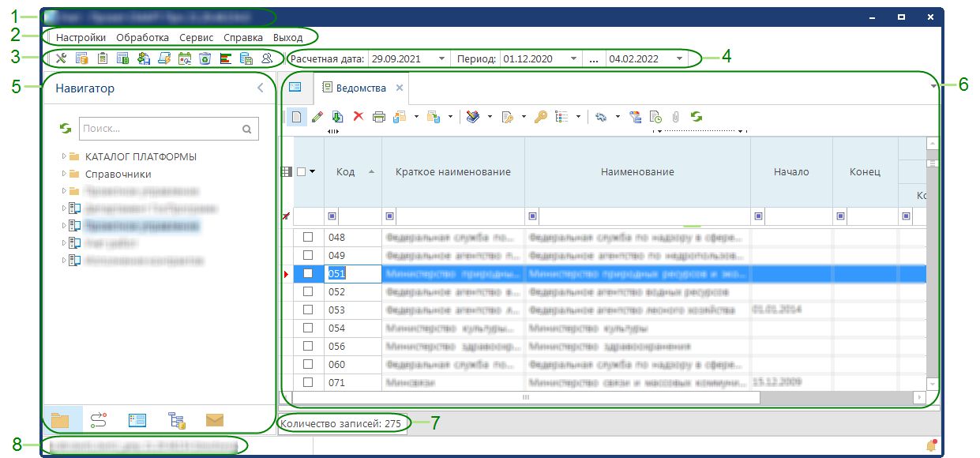Switch to the Ведомства tab

[x=360, y=88]
